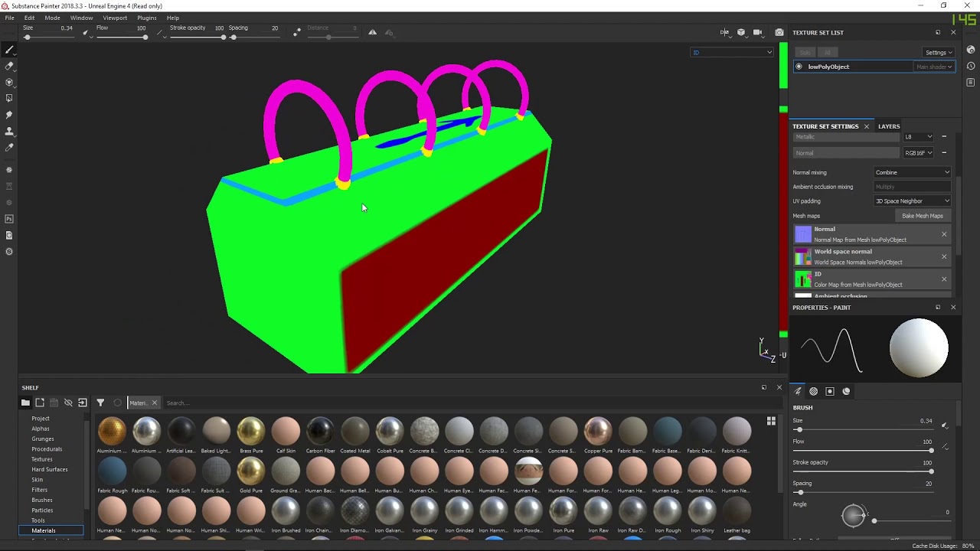The height and width of the screenshot is (551, 980).
Task: Switch shelf to grid view icon
Action: [771, 421]
